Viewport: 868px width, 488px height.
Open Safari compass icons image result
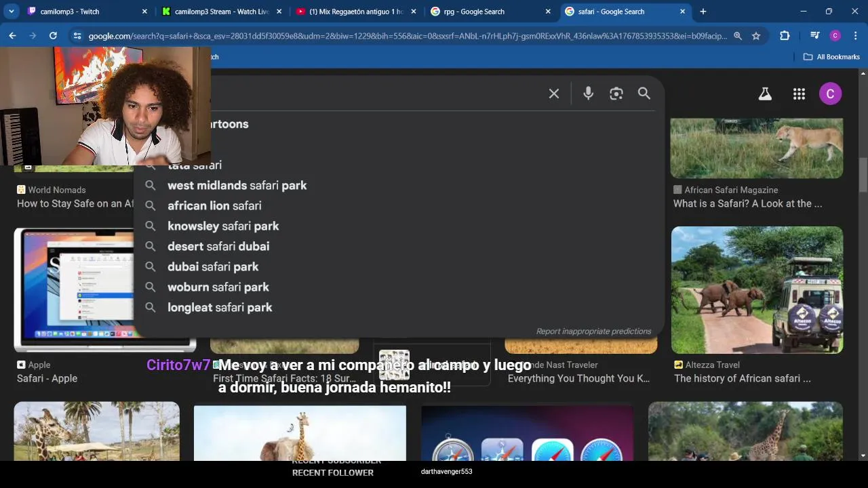(x=527, y=433)
